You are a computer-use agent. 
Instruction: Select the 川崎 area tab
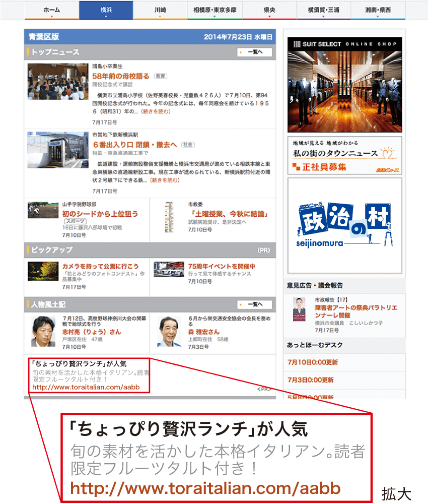[160, 10]
